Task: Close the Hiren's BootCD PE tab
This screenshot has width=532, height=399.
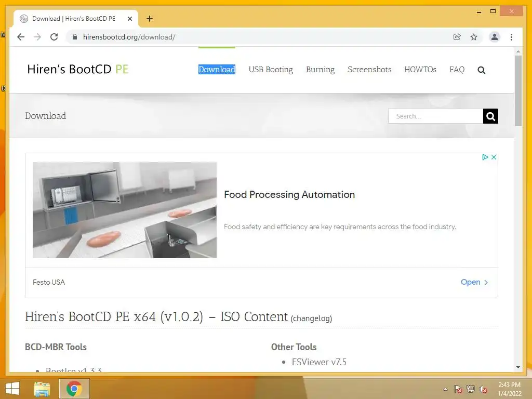Action: click(129, 19)
